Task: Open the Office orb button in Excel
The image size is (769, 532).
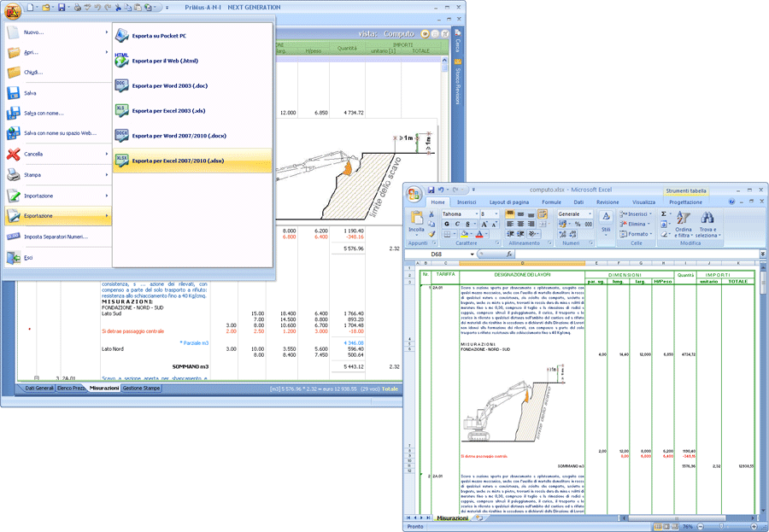Action: [414, 194]
